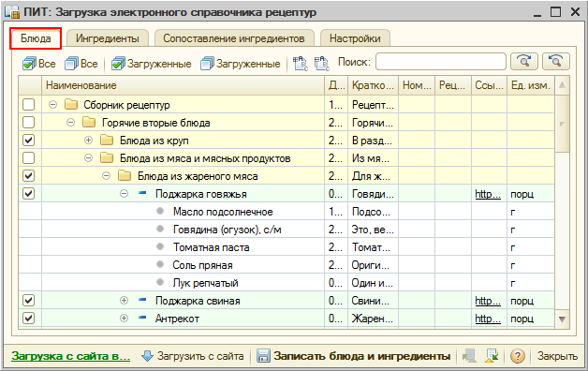This screenshot has height=371, width=588.
Task: Uncheck the Поджарка свиная checkbox
Action: tap(28, 300)
